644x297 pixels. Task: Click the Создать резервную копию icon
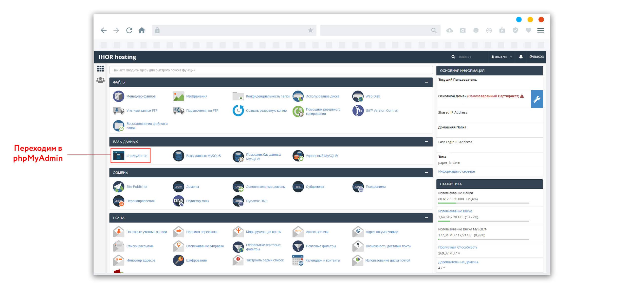pos(238,111)
